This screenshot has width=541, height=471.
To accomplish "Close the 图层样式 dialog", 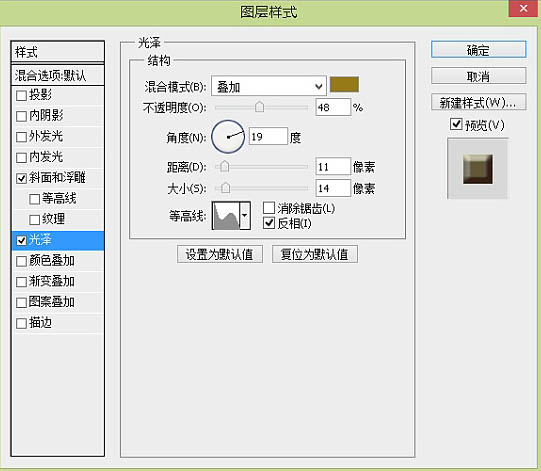I will point(523,8).
